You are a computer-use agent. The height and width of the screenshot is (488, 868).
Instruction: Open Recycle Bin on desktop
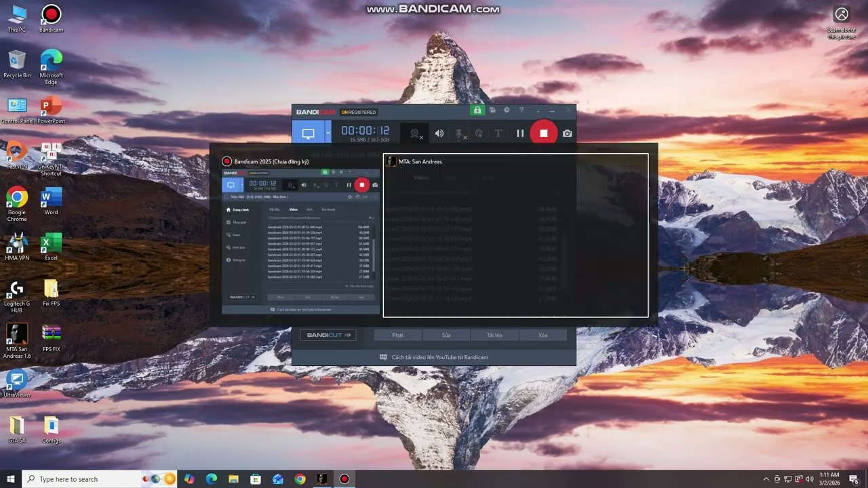pos(17,64)
